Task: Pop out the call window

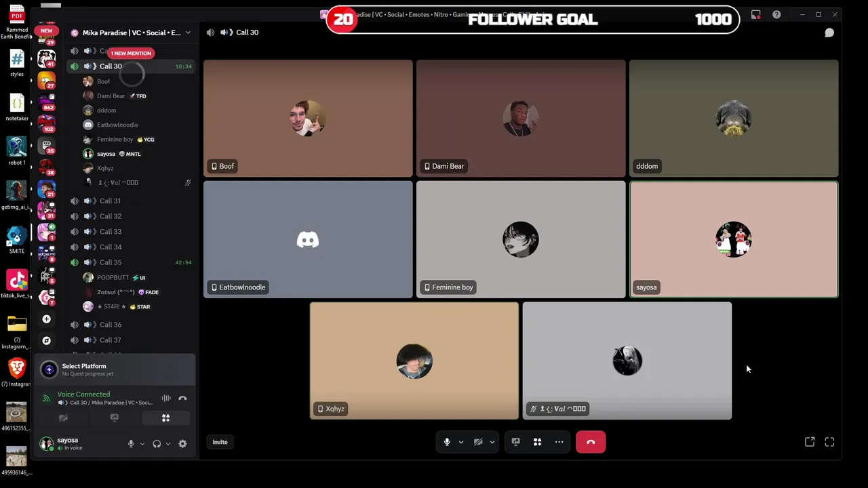Action: coord(810,442)
